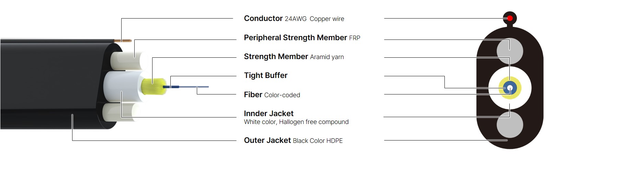
Task: Select the upper gray FRP circle
Action: [510, 51]
